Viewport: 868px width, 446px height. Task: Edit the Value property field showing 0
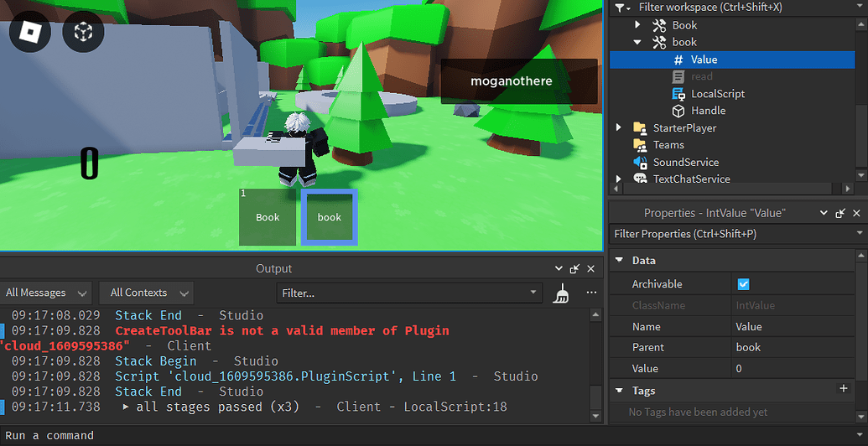tap(793, 369)
